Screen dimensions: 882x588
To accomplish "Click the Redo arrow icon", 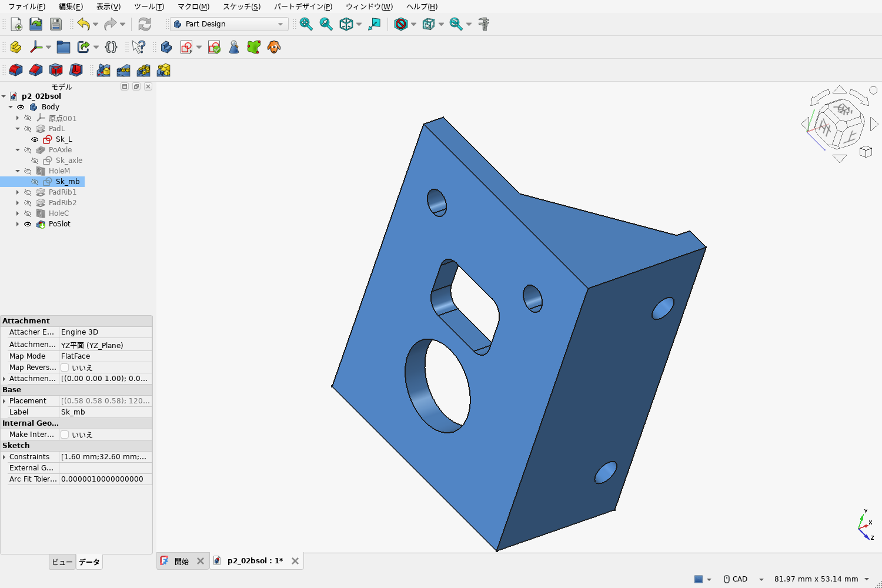I will coord(110,24).
